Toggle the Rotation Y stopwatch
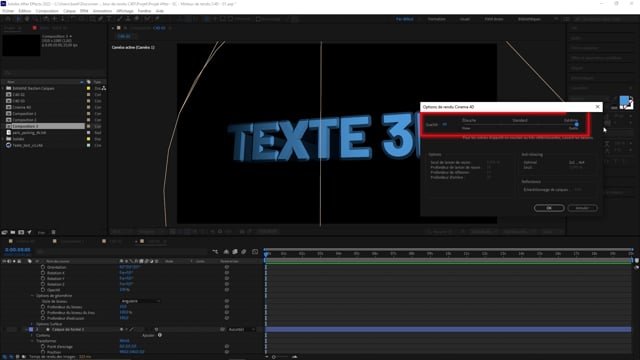The height and width of the screenshot is (360, 640). (43, 278)
